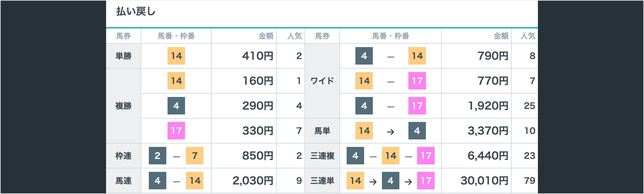Click the 6,440円 三連複 payout

pyautogui.click(x=488, y=156)
